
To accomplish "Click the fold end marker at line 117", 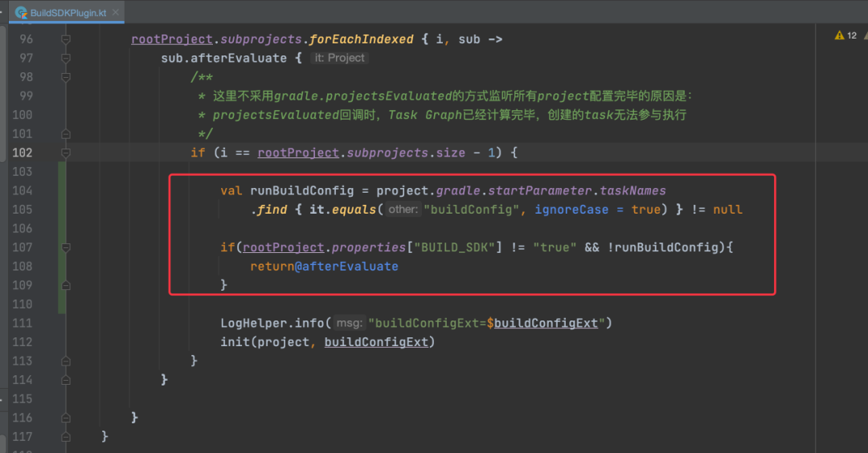I will pos(66,437).
